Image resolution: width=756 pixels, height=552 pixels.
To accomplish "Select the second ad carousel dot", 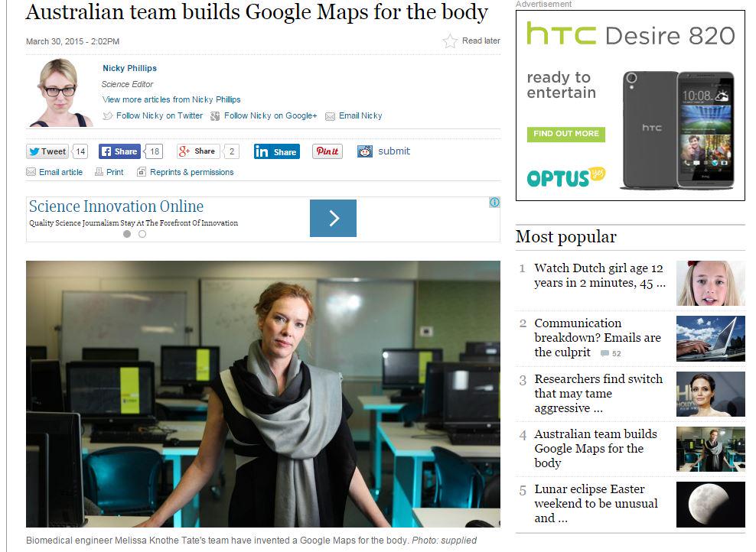I will tap(142, 234).
